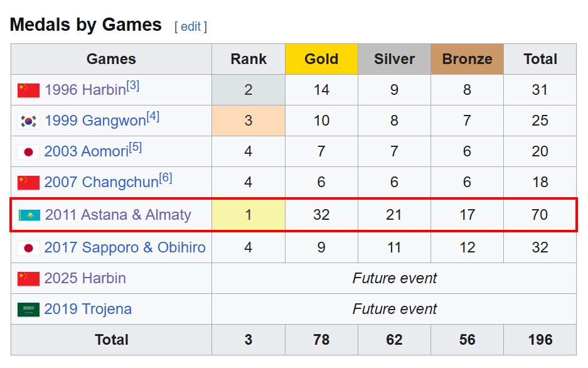This screenshot has height=368, width=588.
Task: Click the China flag beside 2025 Harbin
Action: [x=28, y=279]
